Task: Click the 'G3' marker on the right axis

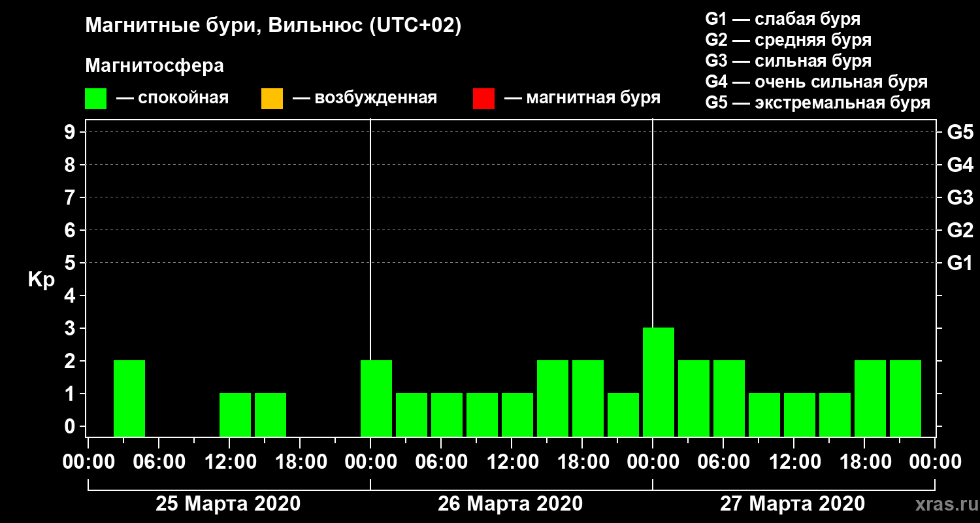Action: pos(960,198)
